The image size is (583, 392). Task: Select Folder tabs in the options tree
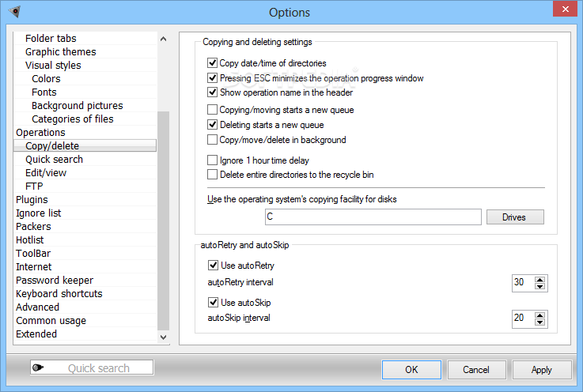click(51, 38)
